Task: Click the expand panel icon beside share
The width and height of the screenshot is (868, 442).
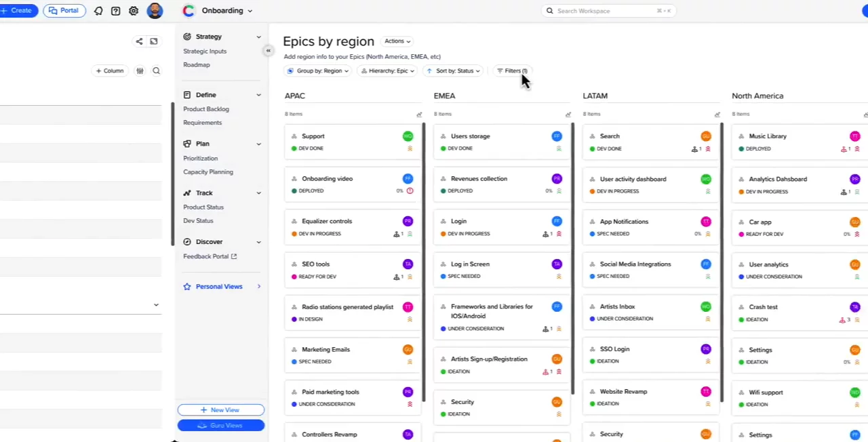Action: 154,41
